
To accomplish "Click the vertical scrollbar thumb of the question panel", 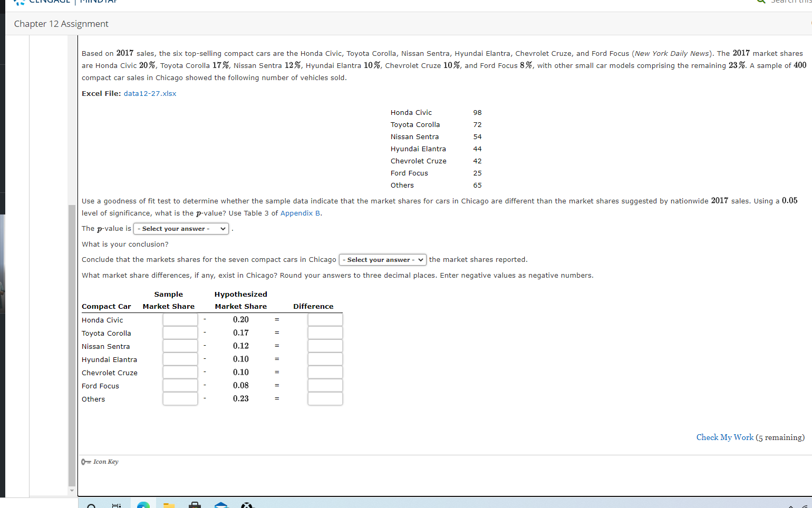I will (x=72, y=345).
